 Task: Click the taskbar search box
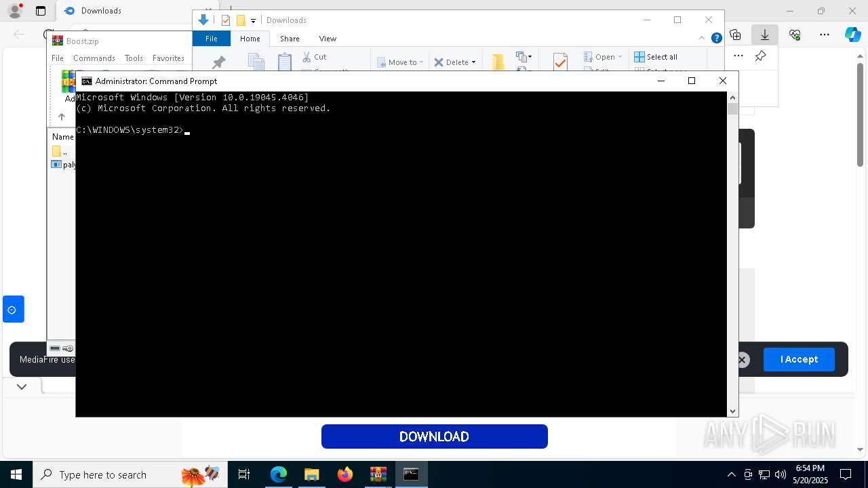130,474
